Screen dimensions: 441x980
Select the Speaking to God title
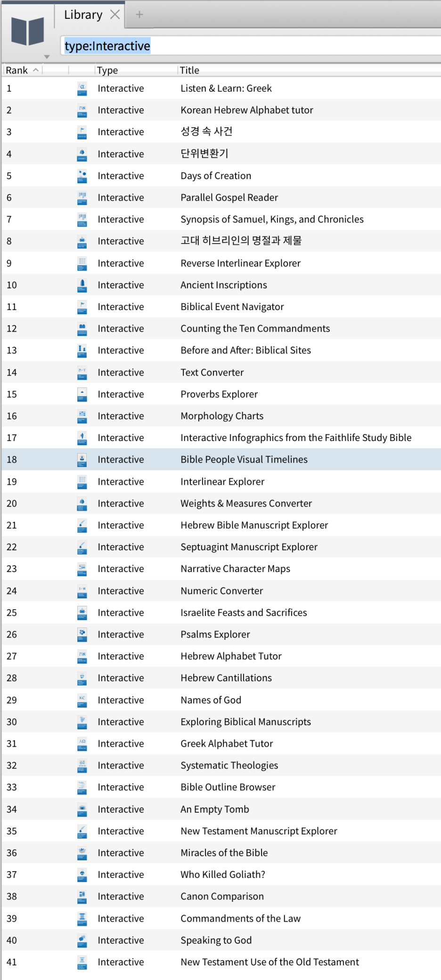pos(216,940)
